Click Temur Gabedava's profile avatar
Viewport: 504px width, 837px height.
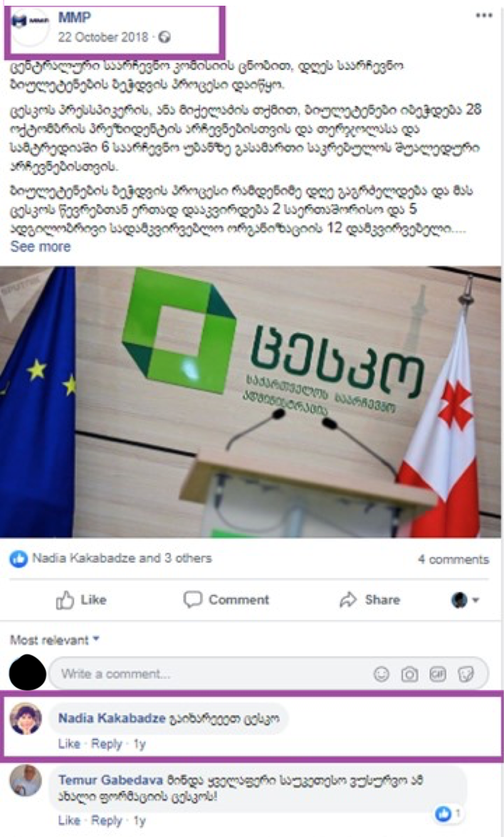click(26, 781)
